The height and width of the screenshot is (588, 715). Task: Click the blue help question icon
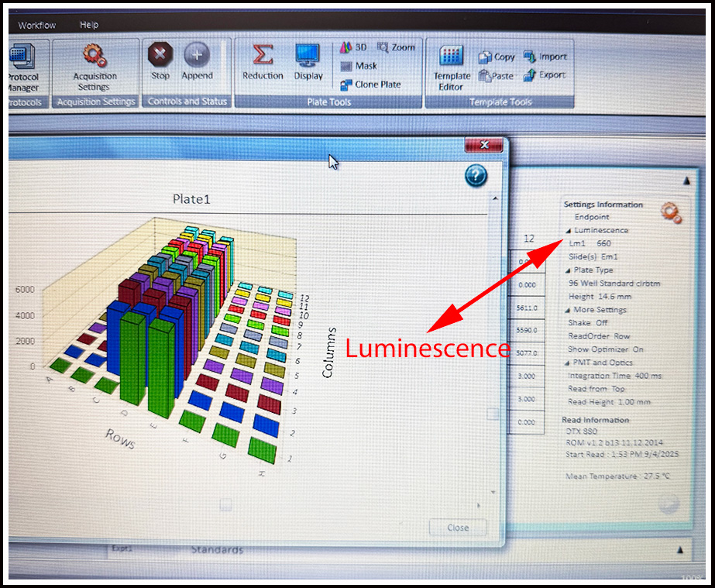click(476, 176)
